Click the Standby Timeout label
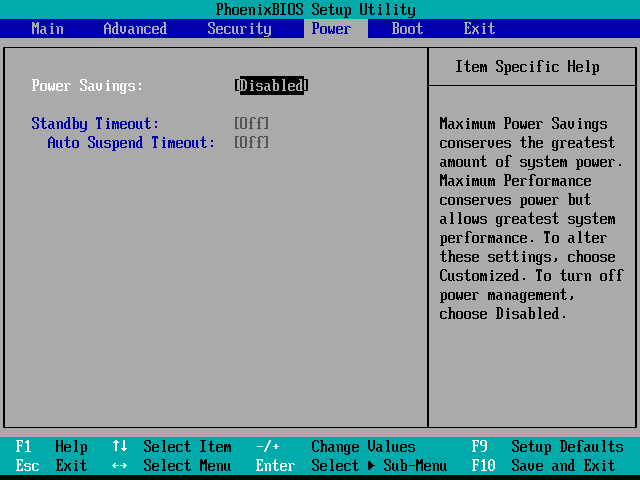 (x=95, y=124)
